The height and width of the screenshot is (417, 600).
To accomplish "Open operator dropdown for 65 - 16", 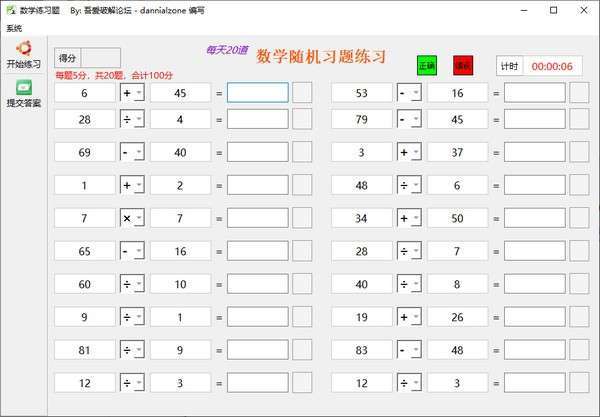I will pyautogui.click(x=132, y=251).
